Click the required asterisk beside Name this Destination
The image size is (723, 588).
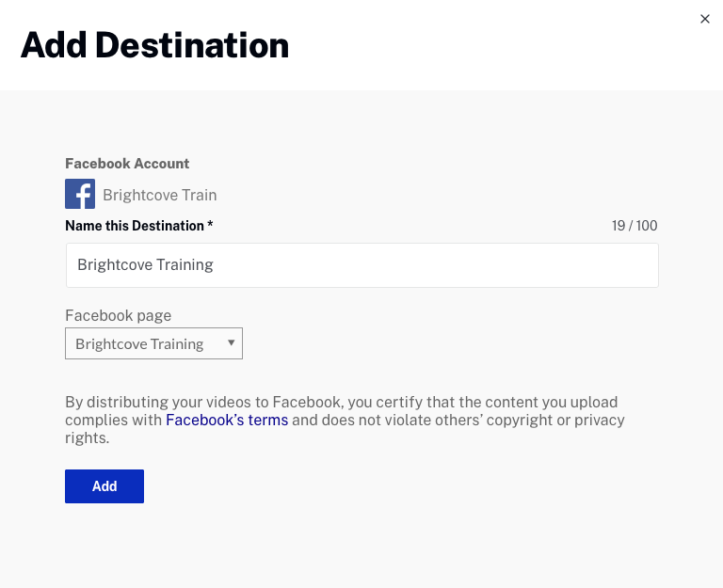pos(210,226)
